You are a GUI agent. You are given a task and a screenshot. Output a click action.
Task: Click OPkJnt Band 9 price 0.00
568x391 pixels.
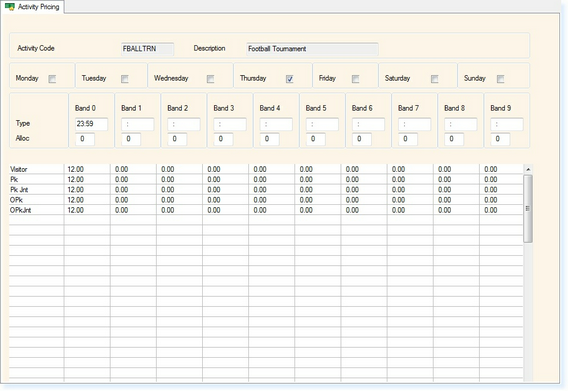click(490, 210)
